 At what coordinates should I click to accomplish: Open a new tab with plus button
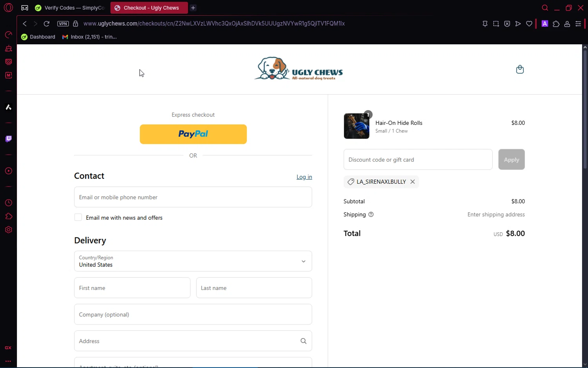(193, 8)
